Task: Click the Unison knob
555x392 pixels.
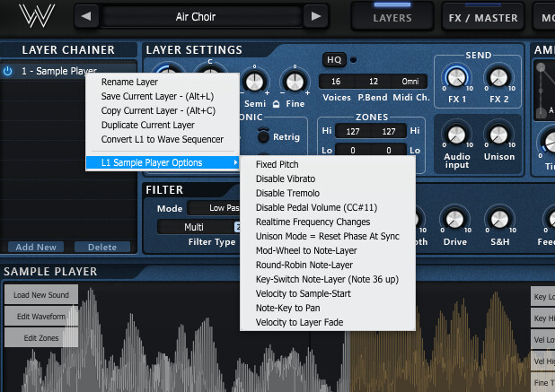Action: (x=498, y=135)
